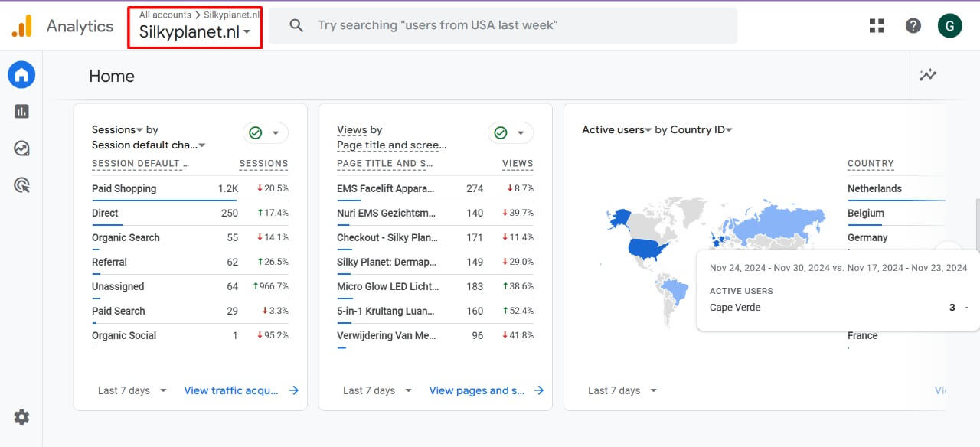Click the Views column header
Viewport: 980px width, 447px height.
coord(518,164)
